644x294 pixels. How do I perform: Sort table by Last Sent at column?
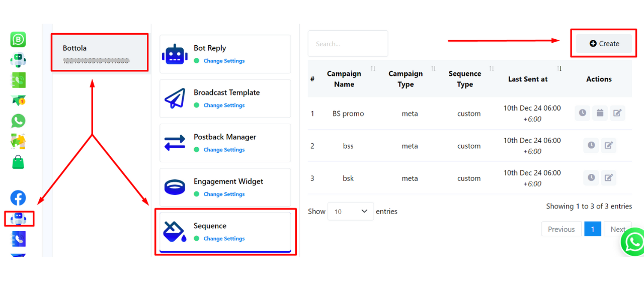[x=528, y=79]
